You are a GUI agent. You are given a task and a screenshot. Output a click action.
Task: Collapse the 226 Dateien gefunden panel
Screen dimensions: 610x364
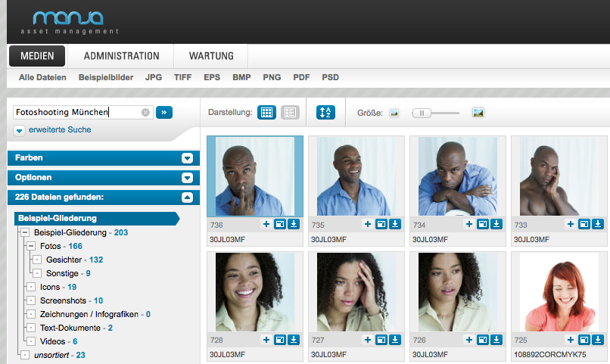[187, 198]
